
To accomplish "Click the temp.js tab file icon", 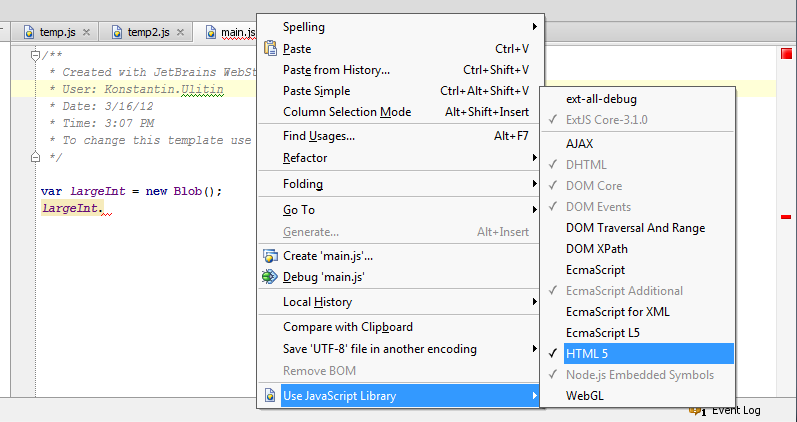I will [x=29, y=32].
